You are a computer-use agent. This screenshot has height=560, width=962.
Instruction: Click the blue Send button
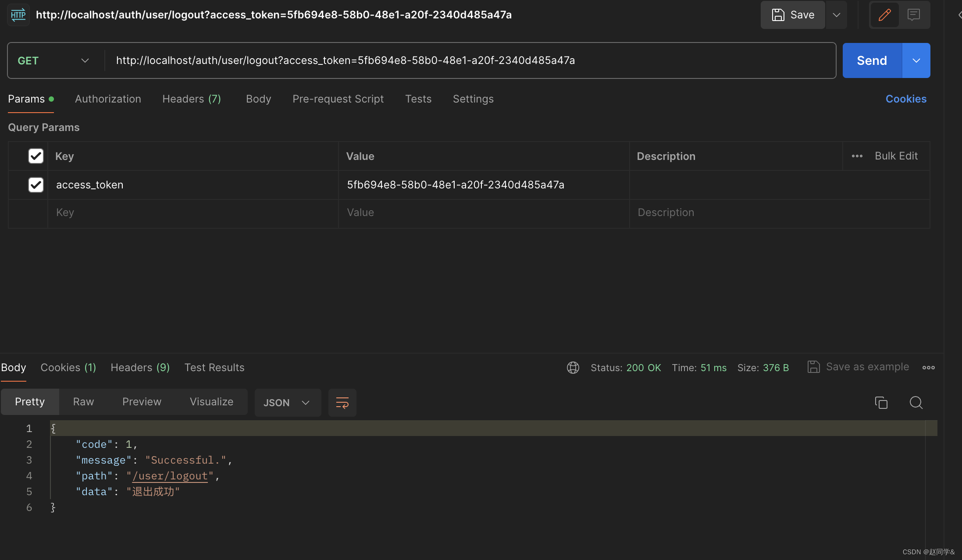(x=872, y=60)
